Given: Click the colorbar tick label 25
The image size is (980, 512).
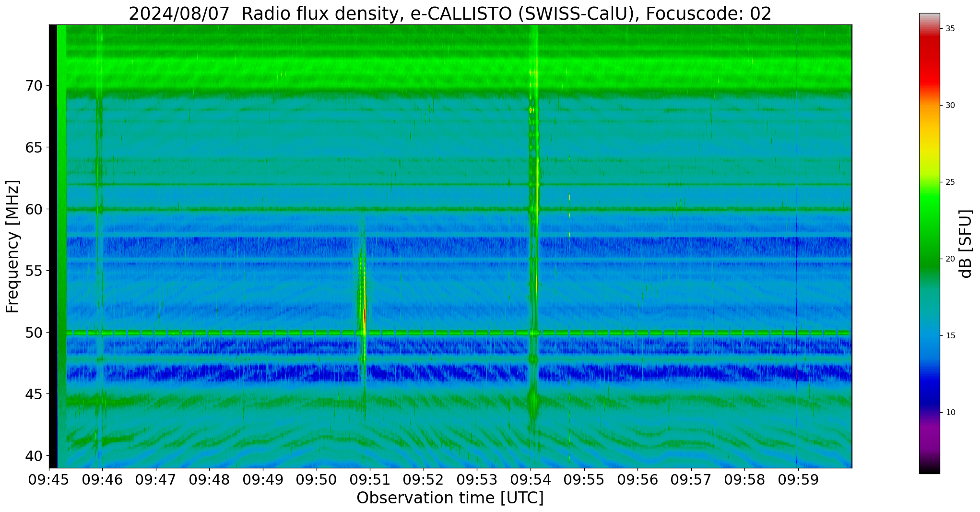Looking at the screenshot, I should click(x=950, y=182).
